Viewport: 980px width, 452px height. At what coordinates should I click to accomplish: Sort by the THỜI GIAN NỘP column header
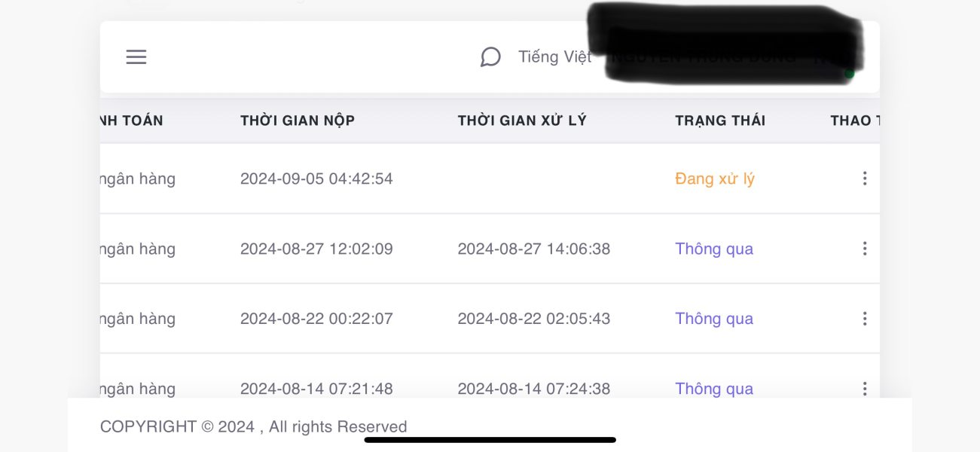click(298, 121)
